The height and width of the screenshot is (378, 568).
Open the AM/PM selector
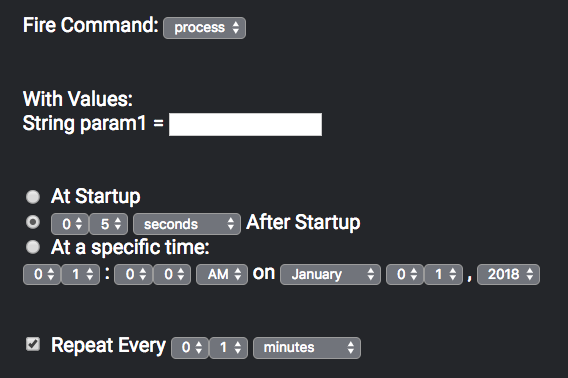[222, 274]
